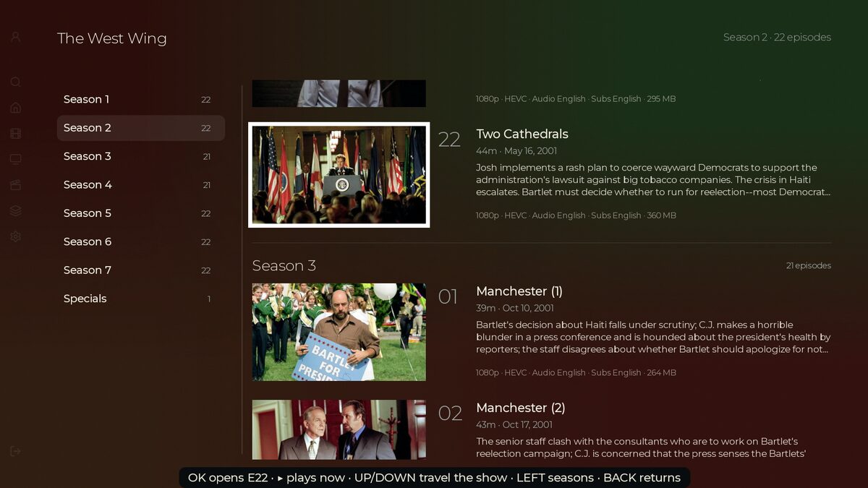Select Season 2 in the season list
Image resolution: width=868 pixels, height=488 pixels.
pyautogui.click(x=141, y=128)
